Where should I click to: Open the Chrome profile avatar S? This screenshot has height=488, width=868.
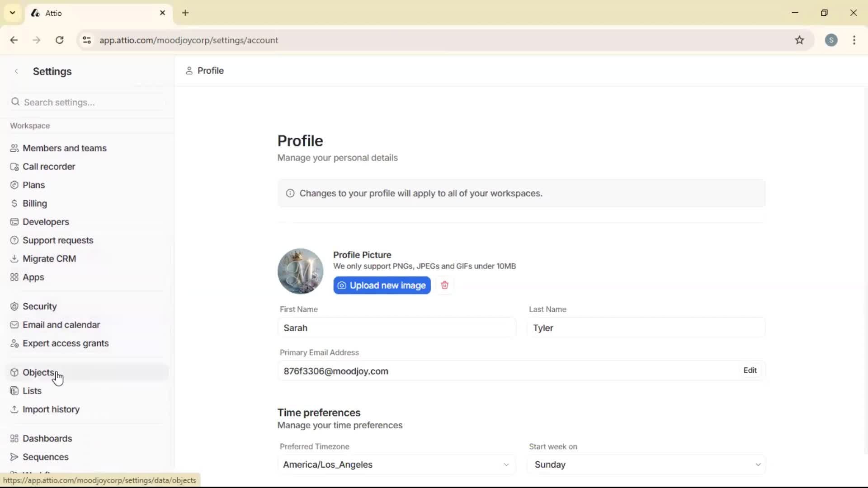pyautogui.click(x=831, y=40)
